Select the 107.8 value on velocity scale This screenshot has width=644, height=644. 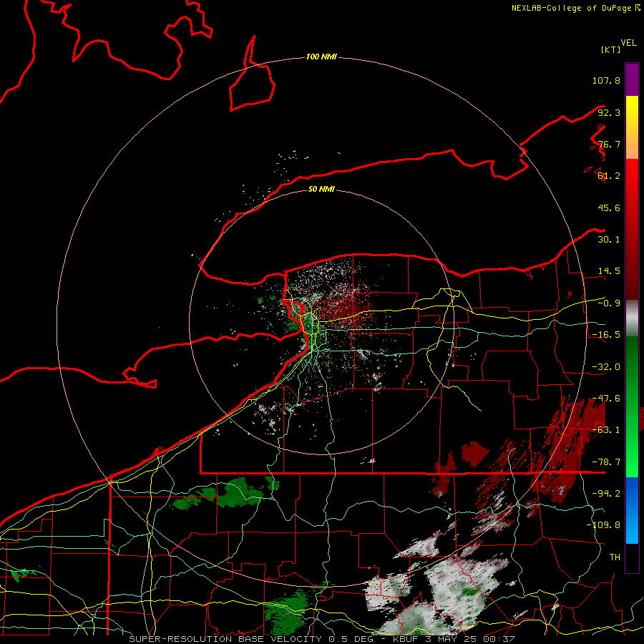click(x=606, y=80)
